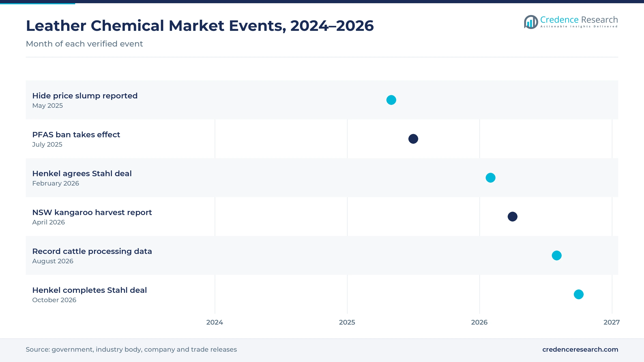Click the 2024 axis label
644x362 pixels.
(215, 322)
